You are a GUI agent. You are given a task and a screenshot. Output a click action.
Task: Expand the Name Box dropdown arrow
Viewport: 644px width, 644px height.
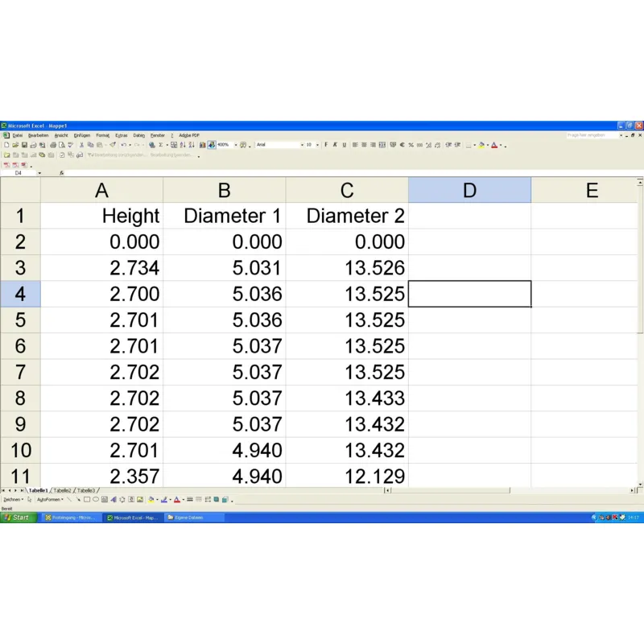pyautogui.click(x=39, y=173)
